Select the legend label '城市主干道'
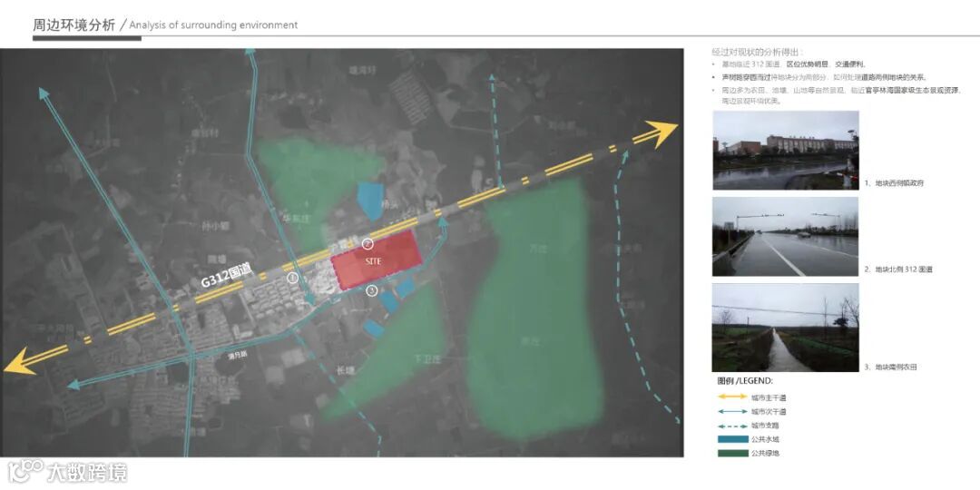Screen dimensions: 980x490 pyautogui.click(x=769, y=397)
